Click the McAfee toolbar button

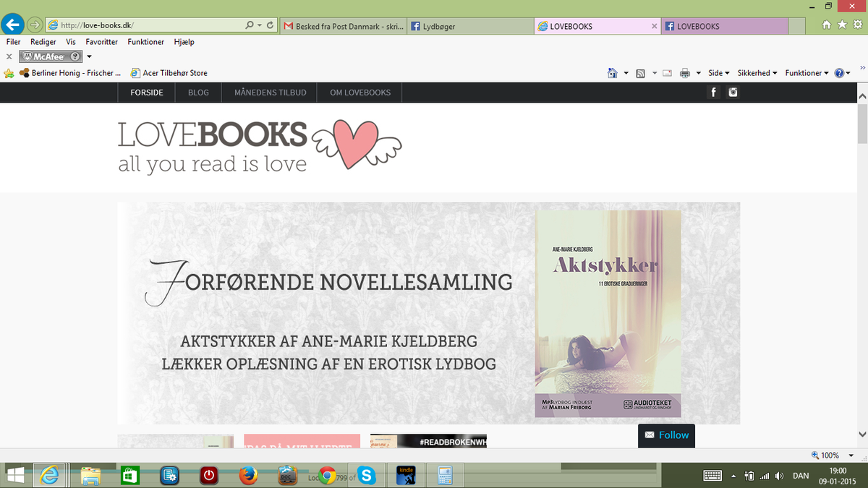pyautogui.click(x=50, y=56)
